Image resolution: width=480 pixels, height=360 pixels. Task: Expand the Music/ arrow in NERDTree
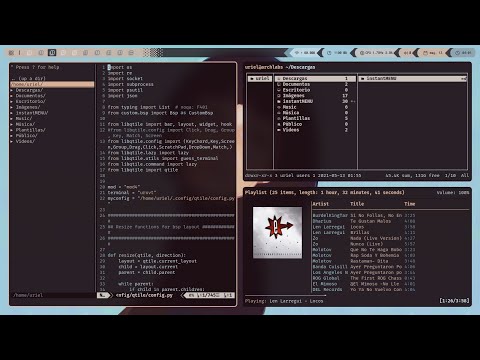point(12,118)
